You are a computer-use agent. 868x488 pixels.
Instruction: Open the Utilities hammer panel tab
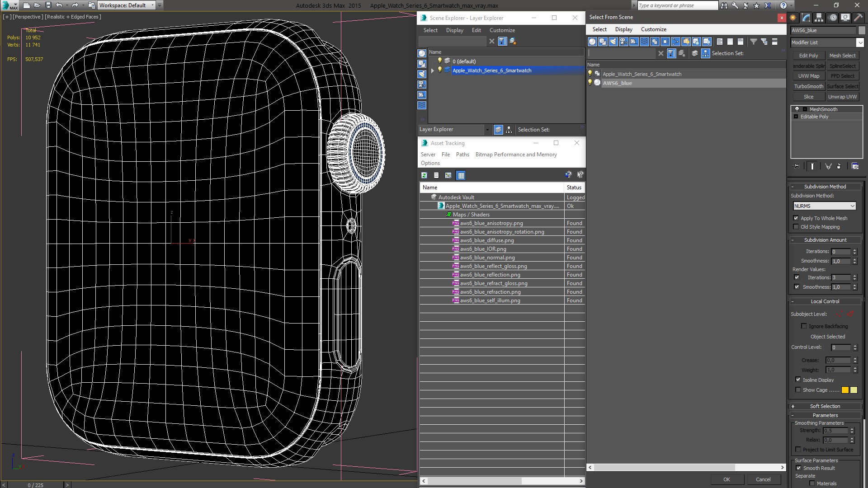(858, 18)
